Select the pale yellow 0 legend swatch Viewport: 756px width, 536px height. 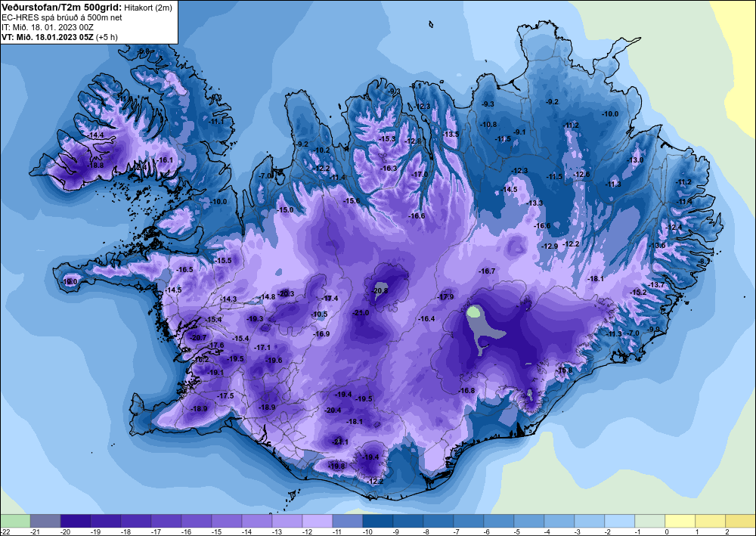[680, 521]
